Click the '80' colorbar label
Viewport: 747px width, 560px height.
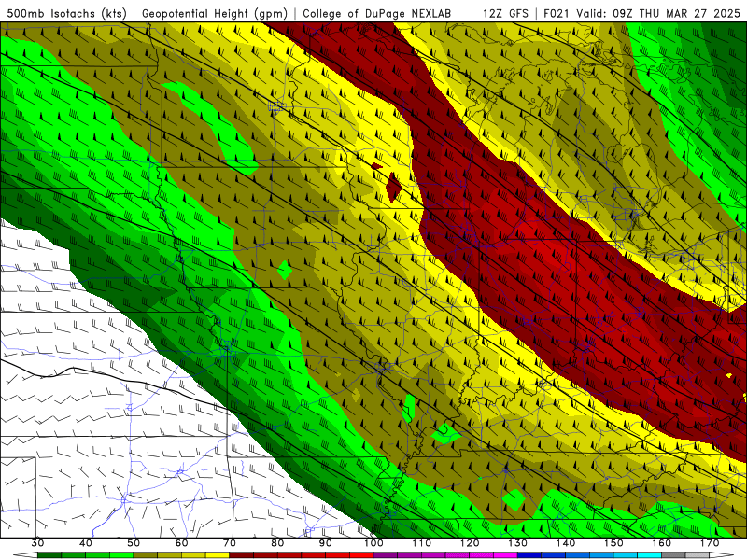[277, 543]
